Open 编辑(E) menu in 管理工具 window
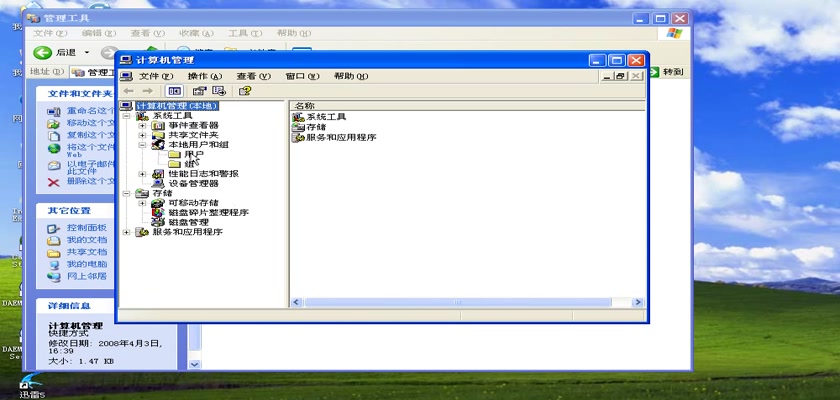Viewport: 840px width, 400px height. click(99, 33)
